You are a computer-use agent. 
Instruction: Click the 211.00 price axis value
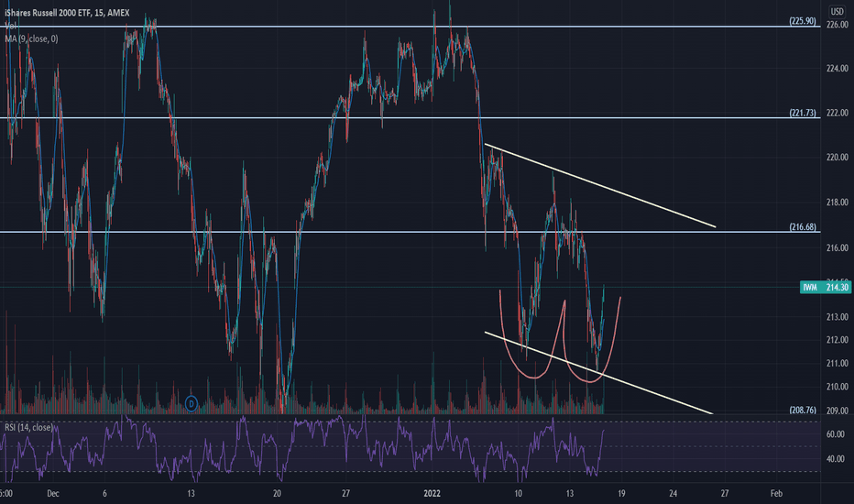pyautogui.click(x=838, y=363)
